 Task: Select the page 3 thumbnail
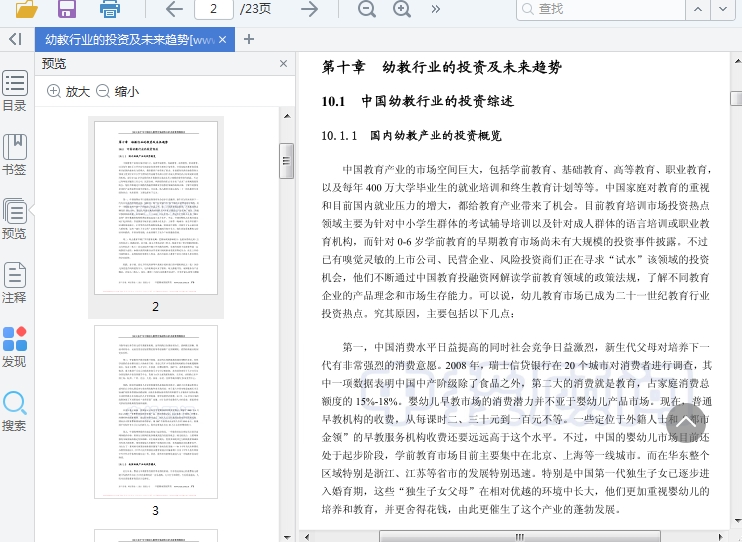pos(155,411)
